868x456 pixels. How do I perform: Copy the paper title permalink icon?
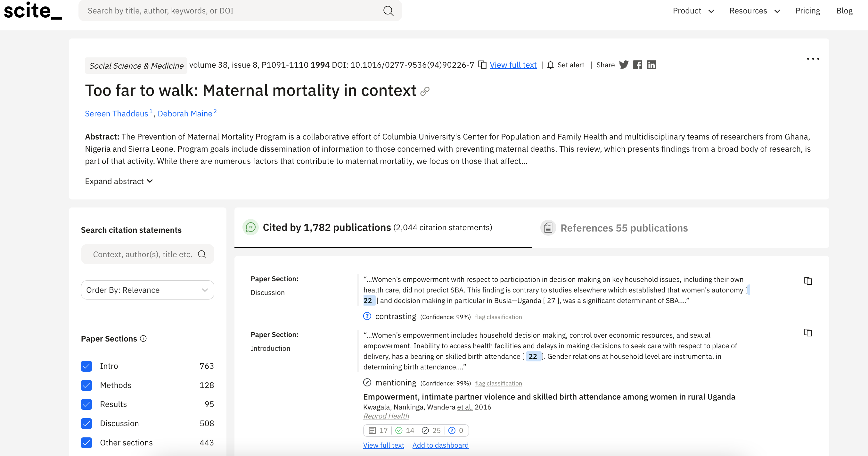(425, 91)
